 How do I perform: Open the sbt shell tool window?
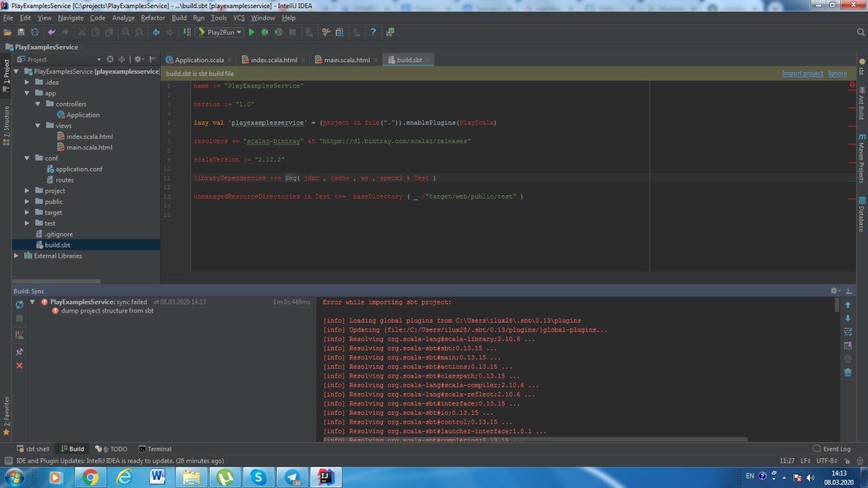(33, 449)
